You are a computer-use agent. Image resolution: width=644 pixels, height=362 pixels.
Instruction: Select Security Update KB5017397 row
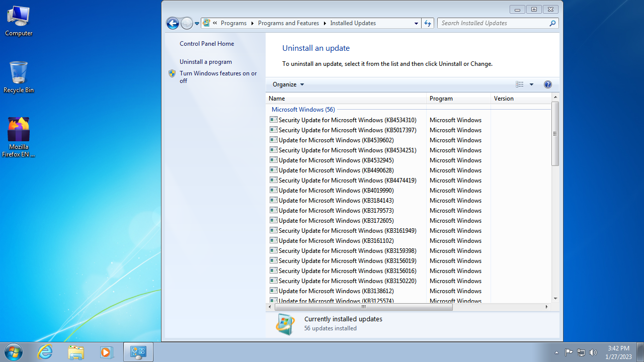point(409,130)
